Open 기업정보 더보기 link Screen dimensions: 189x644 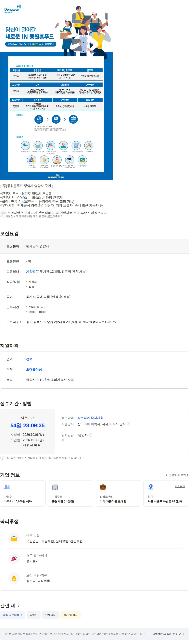coord(177,475)
